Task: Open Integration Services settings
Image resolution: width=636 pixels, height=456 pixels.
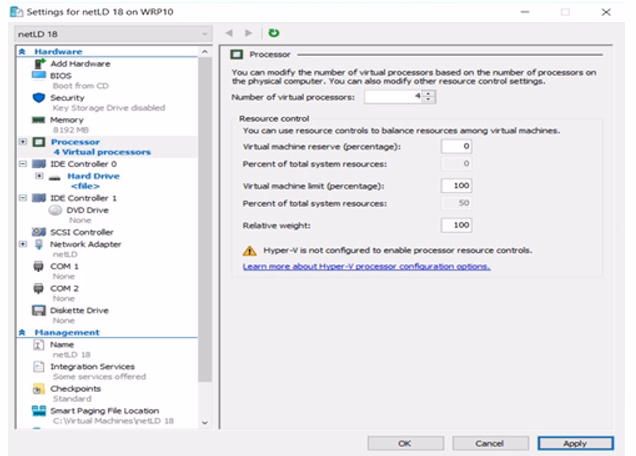Action: point(92,366)
